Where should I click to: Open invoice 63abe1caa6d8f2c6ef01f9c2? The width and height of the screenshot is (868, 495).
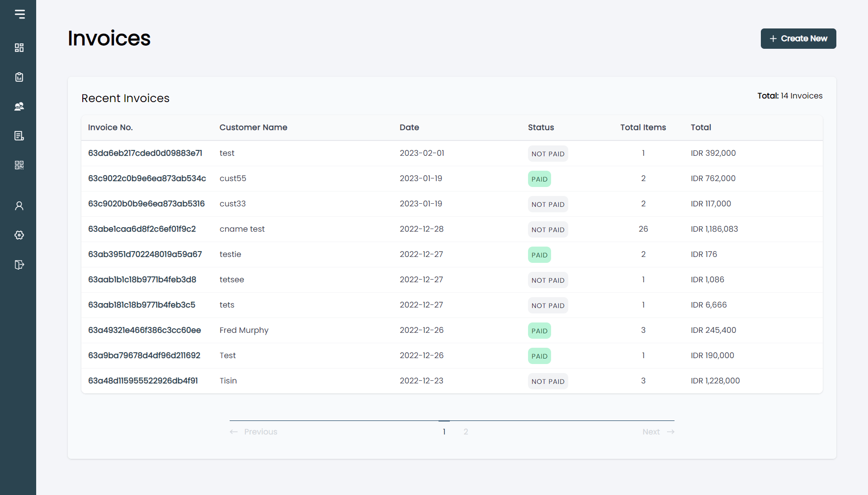142,229
